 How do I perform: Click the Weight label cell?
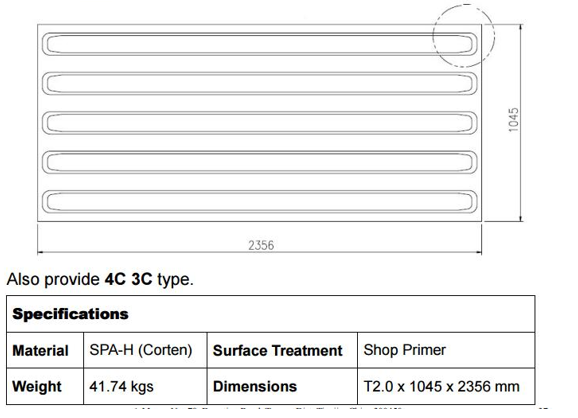pos(45,386)
